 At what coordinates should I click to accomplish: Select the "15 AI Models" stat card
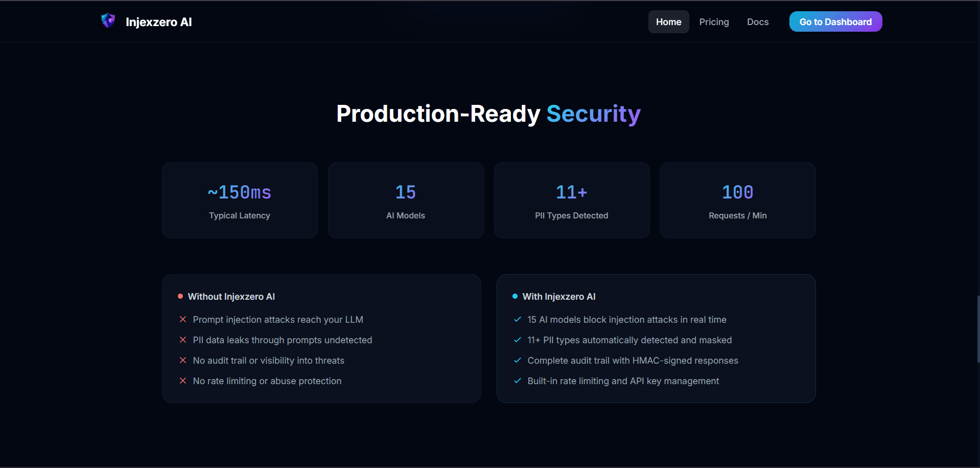(x=405, y=200)
